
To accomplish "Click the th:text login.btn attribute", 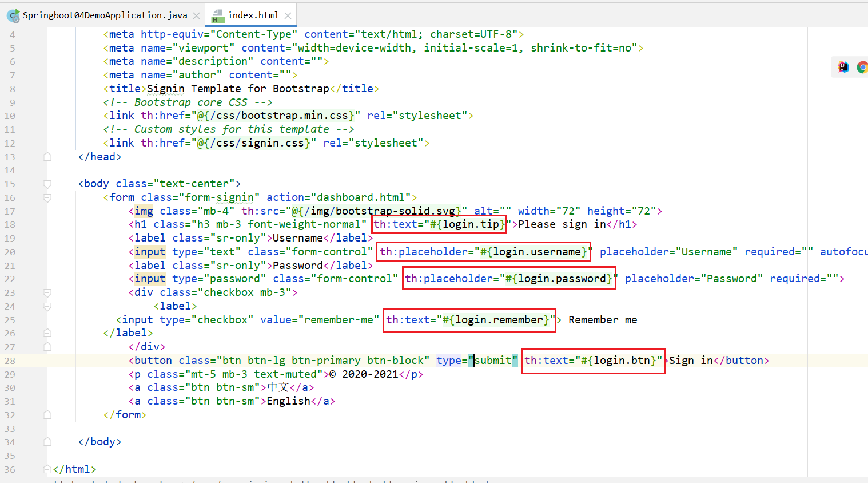I will pos(593,361).
